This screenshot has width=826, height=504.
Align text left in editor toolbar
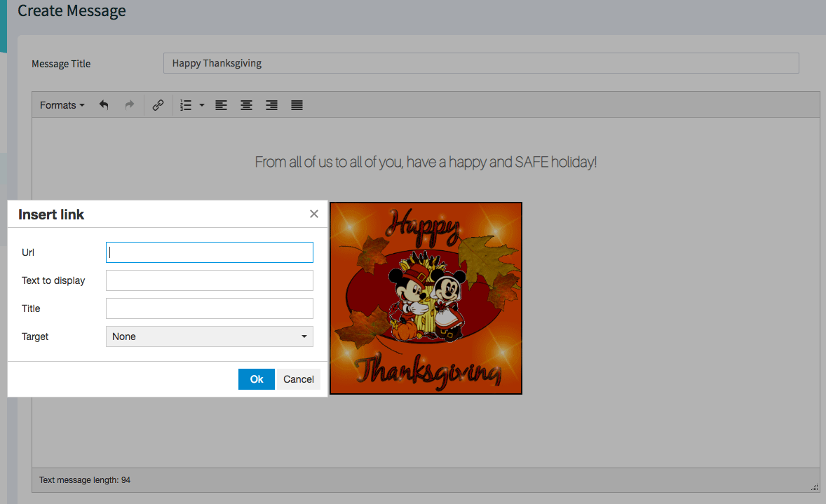click(222, 105)
